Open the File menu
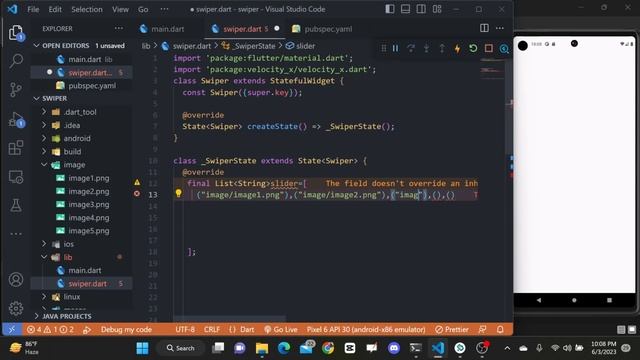 33,9
